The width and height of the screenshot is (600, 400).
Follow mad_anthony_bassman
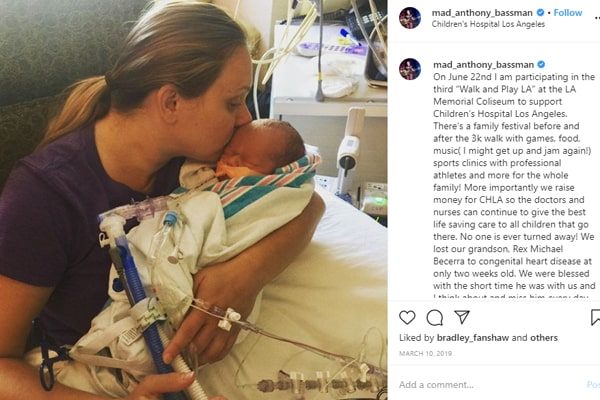point(568,13)
